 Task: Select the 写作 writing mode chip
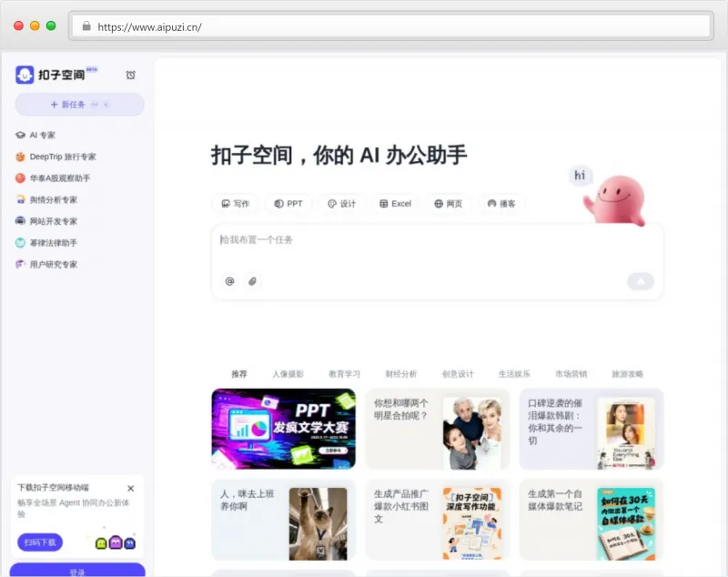[x=234, y=204]
